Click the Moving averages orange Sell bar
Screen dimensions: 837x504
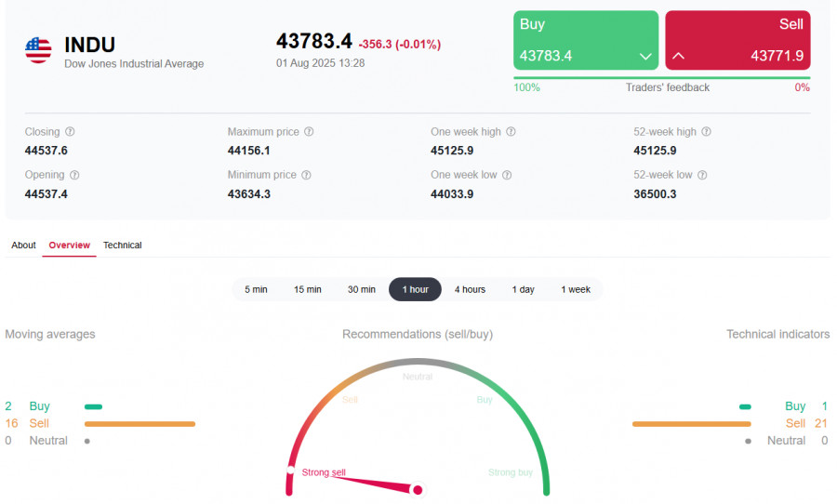coord(139,424)
